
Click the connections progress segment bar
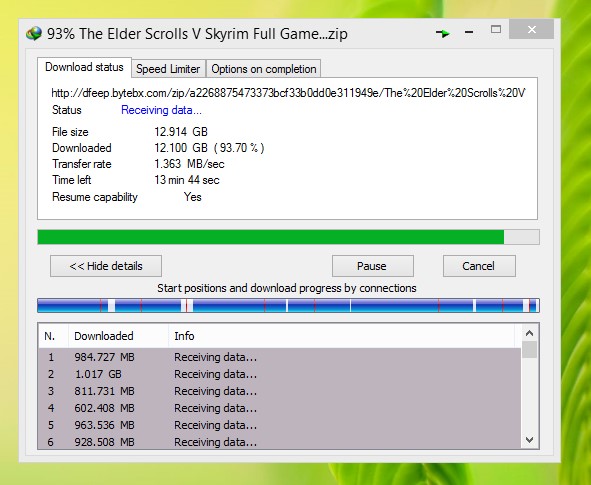[288, 305]
